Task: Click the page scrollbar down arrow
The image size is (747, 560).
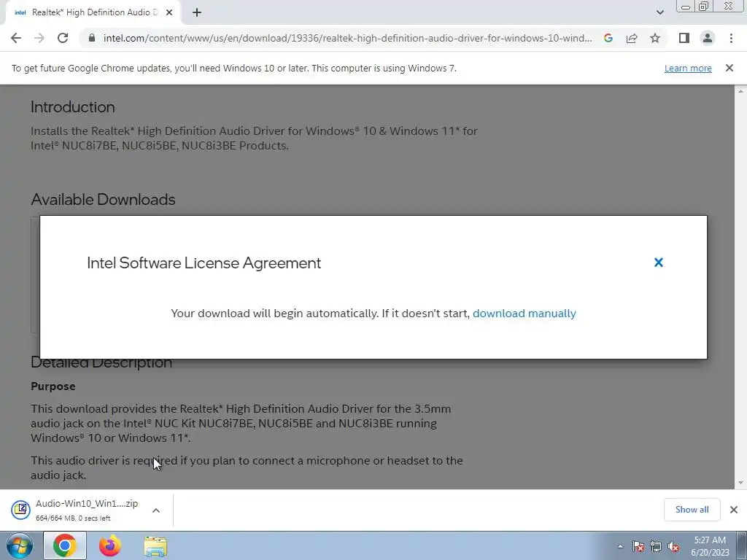Action: click(740, 483)
